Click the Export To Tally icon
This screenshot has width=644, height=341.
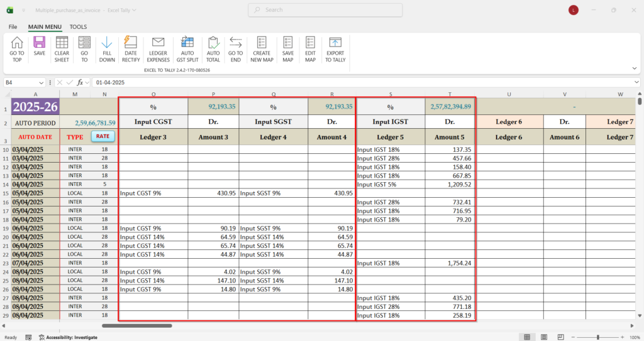pyautogui.click(x=335, y=43)
